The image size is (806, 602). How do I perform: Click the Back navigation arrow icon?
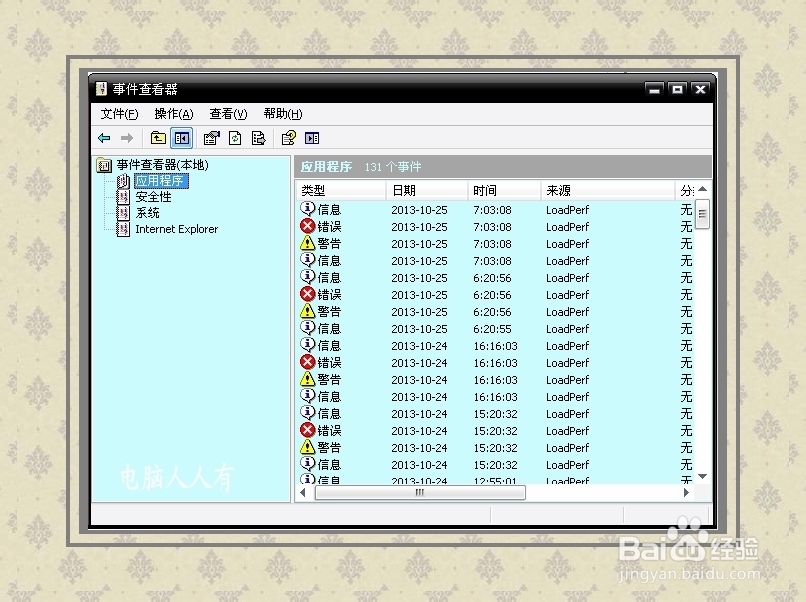106,137
